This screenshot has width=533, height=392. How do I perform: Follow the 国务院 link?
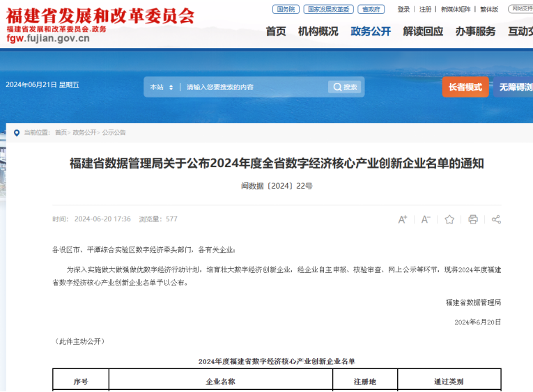tap(286, 9)
